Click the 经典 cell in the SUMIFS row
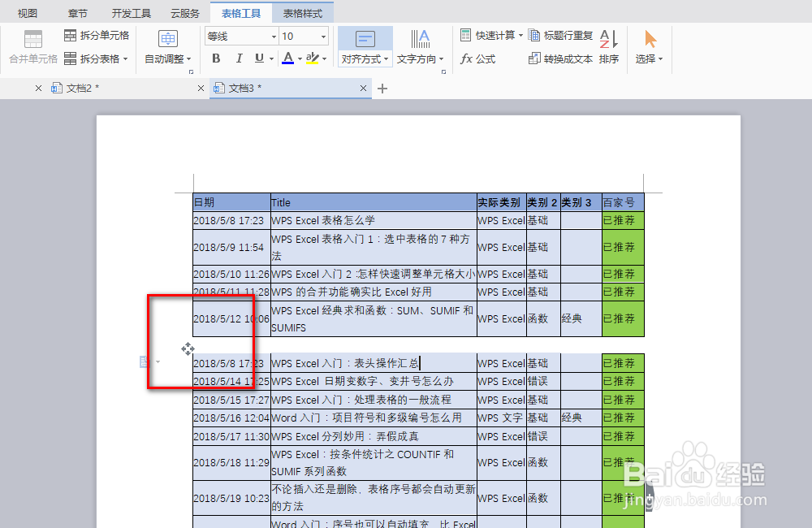 point(581,318)
